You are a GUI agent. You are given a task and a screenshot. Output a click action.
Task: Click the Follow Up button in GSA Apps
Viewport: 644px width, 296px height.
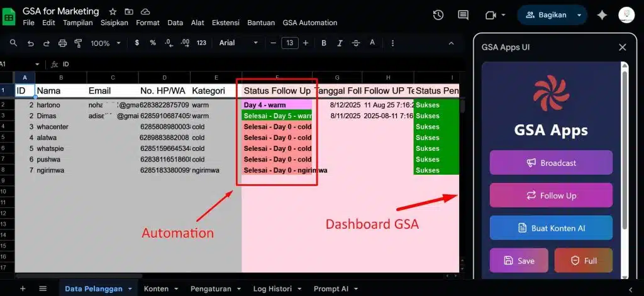tap(551, 195)
